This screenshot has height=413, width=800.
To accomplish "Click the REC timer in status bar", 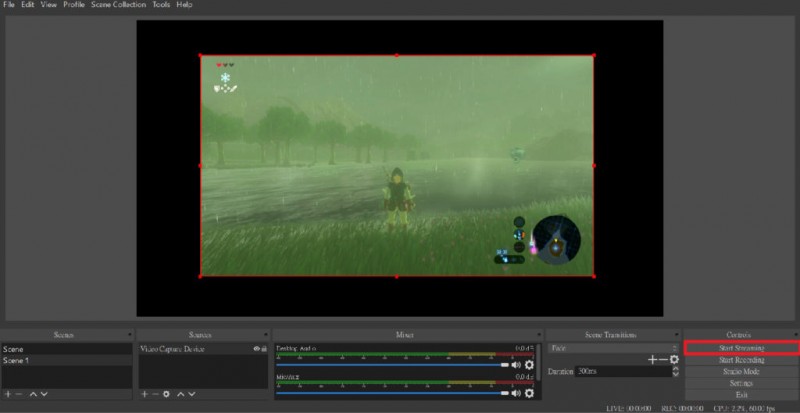I will click(x=682, y=408).
